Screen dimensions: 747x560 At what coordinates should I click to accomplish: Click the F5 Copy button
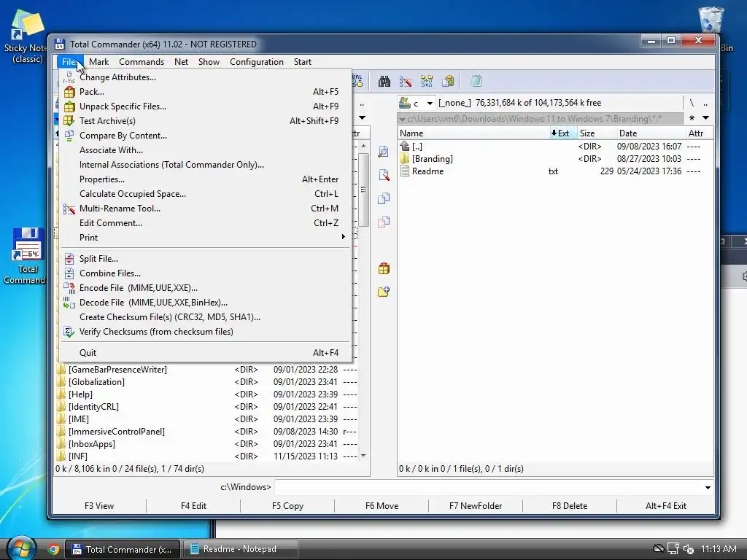click(x=287, y=506)
